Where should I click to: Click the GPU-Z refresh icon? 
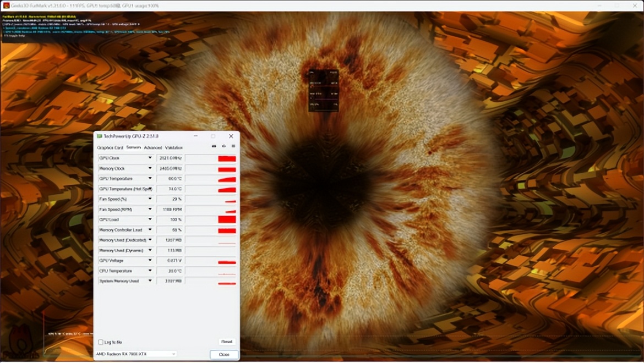[x=224, y=146]
